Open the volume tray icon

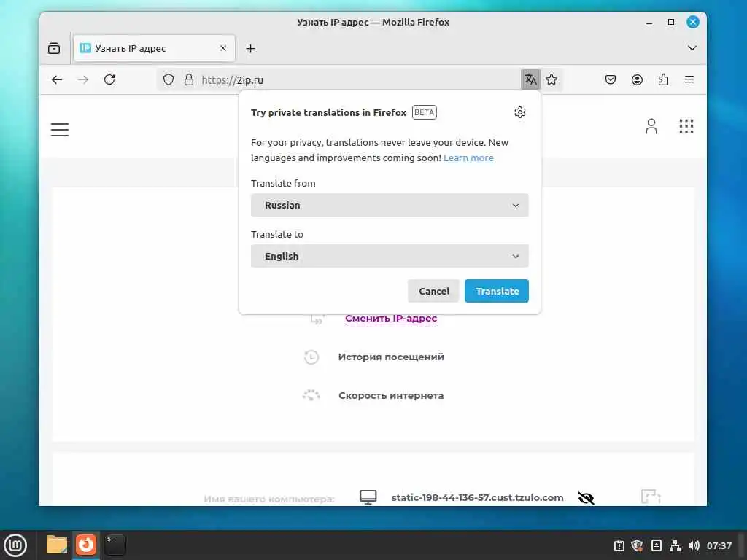[x=694, y=545]
